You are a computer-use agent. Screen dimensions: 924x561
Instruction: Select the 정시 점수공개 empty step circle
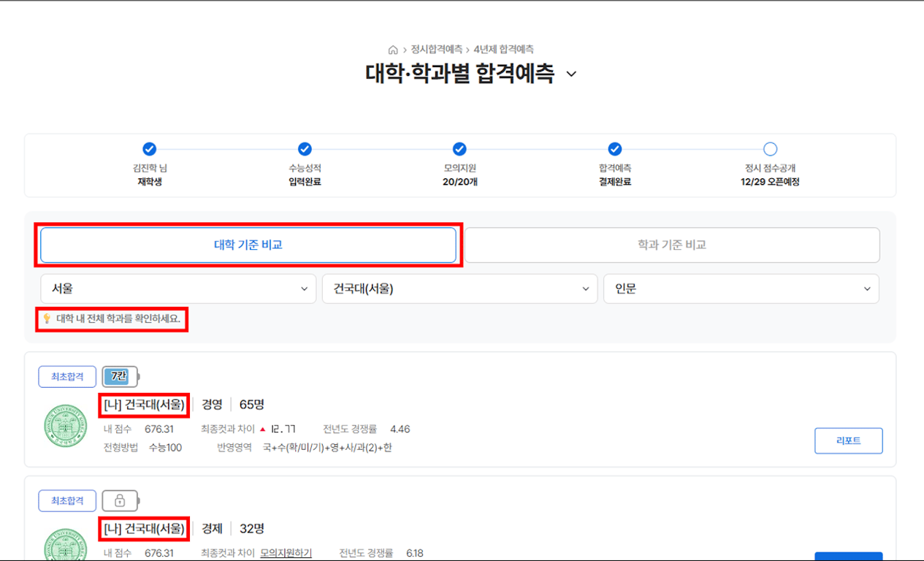pyautogui.click(x=770, y=149)
